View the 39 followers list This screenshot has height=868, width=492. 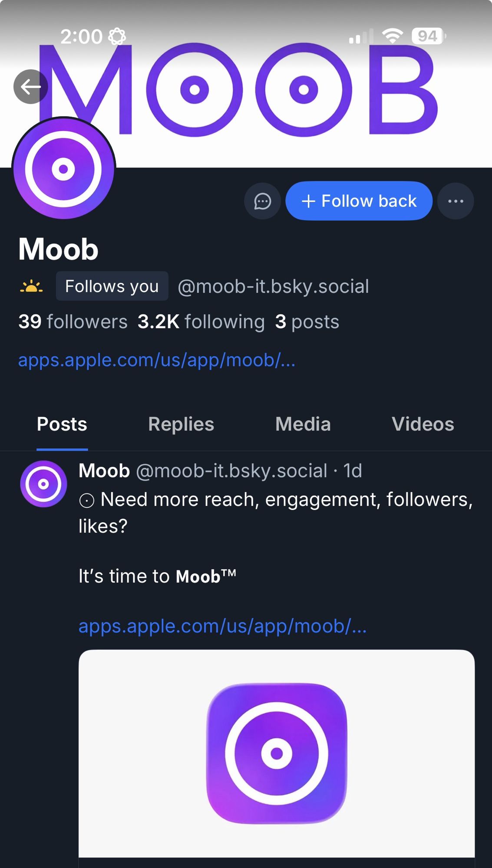tap(73, 322)
